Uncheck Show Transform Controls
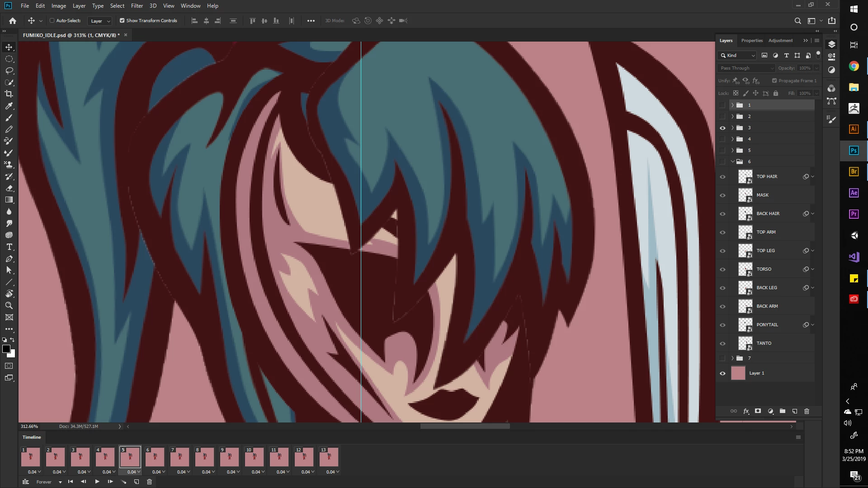868x488 pixels. click(122, 20)
